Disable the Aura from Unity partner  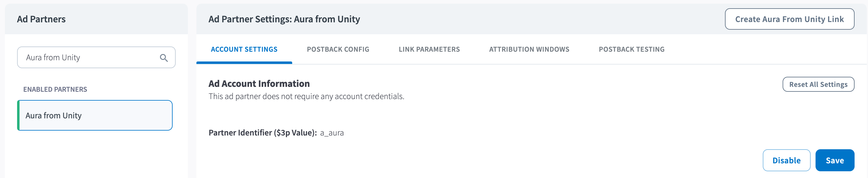[x=786, y=161]
